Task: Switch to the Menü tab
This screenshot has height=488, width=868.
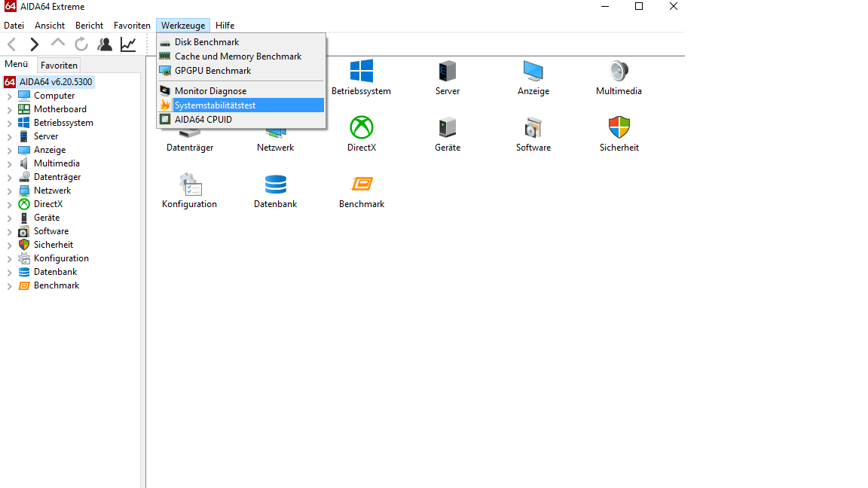Action: point(17,64)
